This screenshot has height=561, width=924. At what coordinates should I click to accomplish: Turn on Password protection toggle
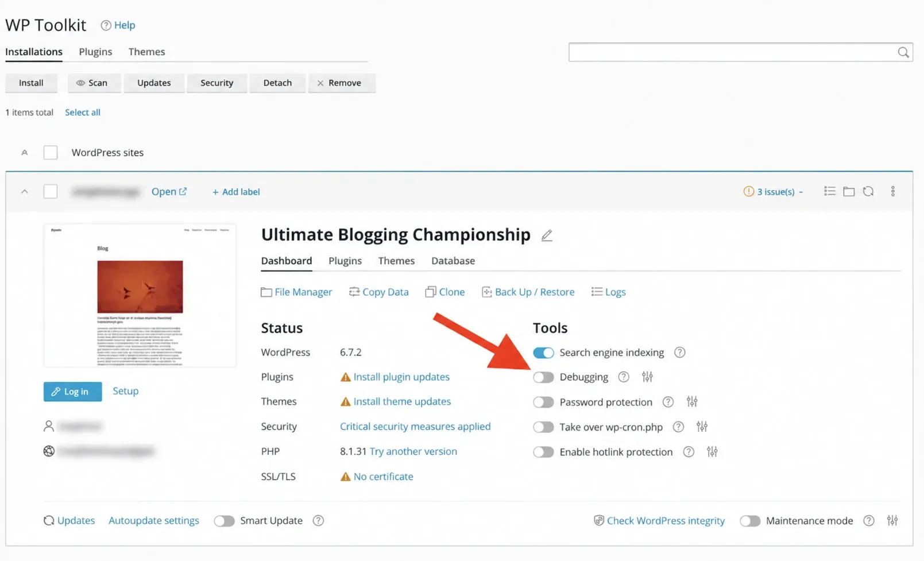[x=543, y=402]
